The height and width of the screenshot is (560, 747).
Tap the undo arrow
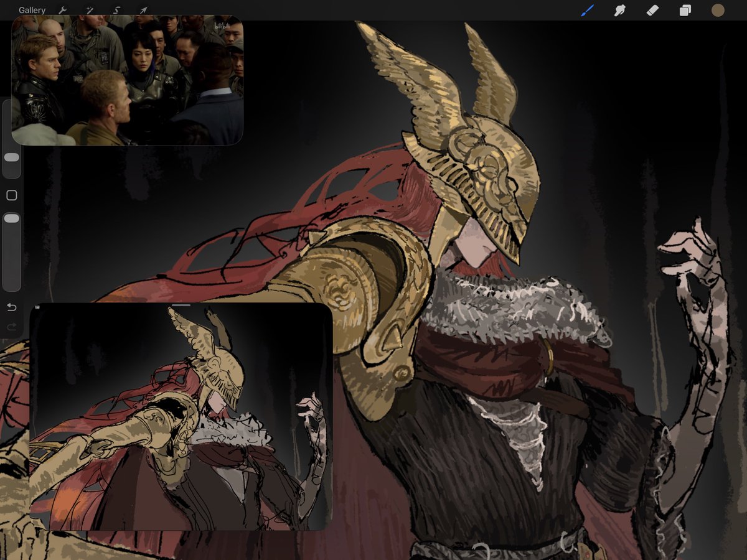point(11,307)
